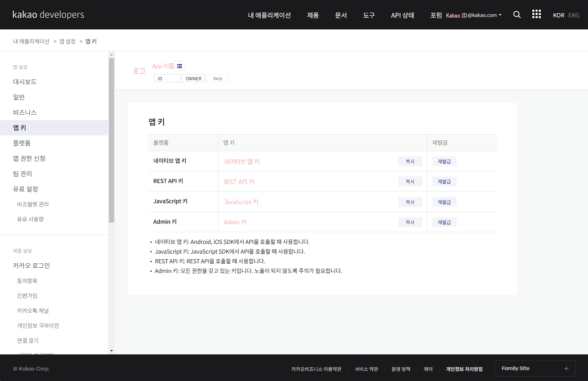The height and width of the screenshot is (381, 588).
Task: Open 쿼터 footer link
Action: coord(428,369)
